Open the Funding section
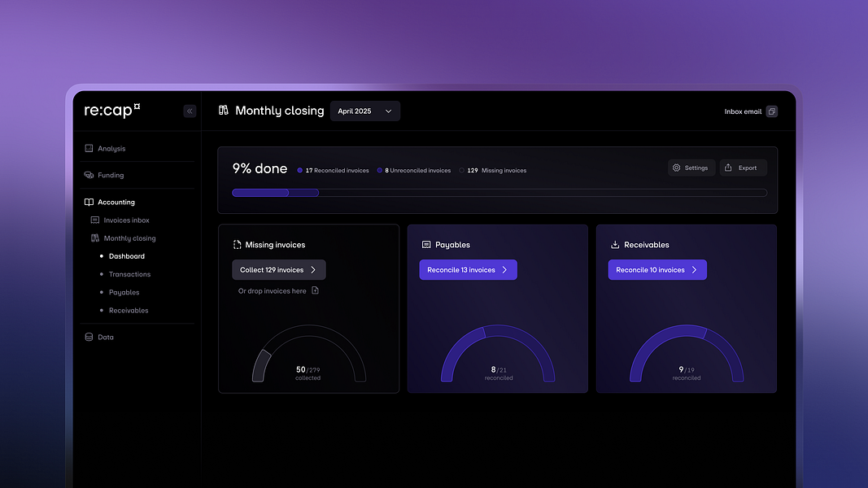This screenshot has height=488, width=868. coord(111,175)
